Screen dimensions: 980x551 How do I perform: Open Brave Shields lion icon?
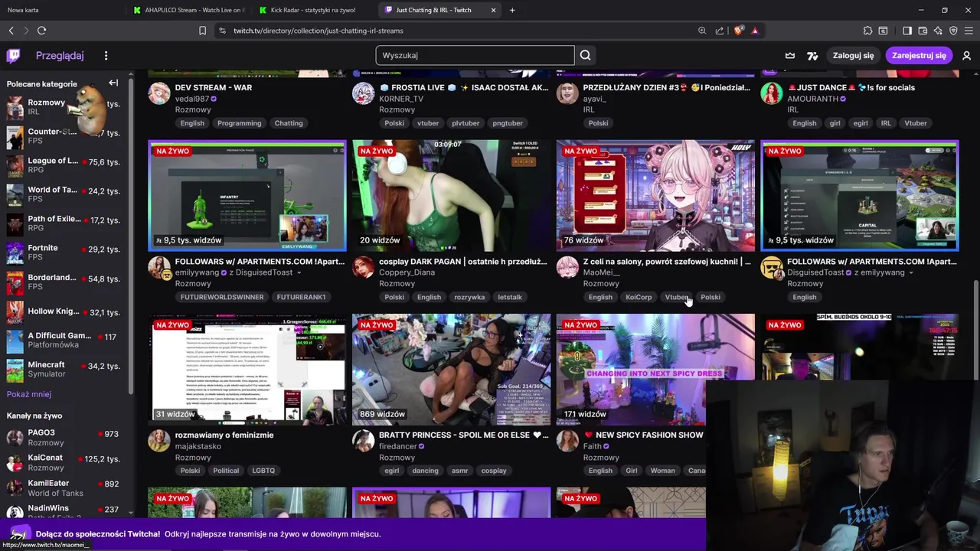(738, 31)
